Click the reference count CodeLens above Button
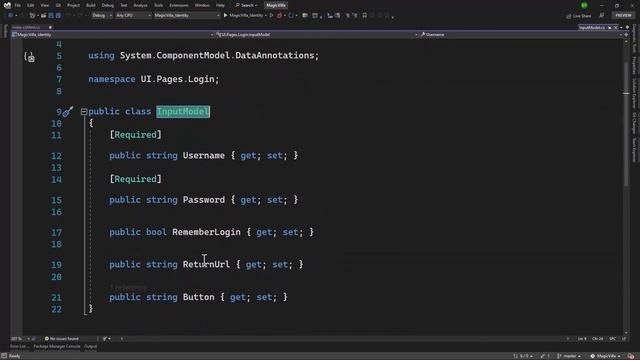Viewport: 640px width, 360px height. coord(128,287)
